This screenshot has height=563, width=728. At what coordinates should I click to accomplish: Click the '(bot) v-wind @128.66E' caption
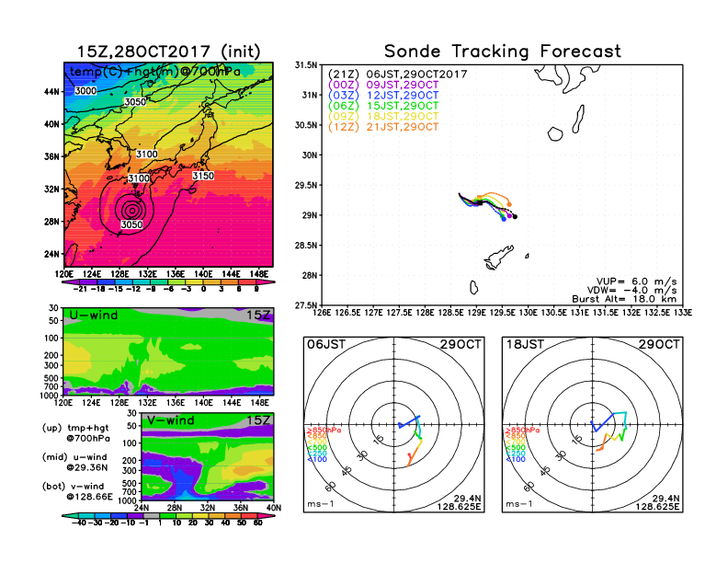click(x=77, y=491)
